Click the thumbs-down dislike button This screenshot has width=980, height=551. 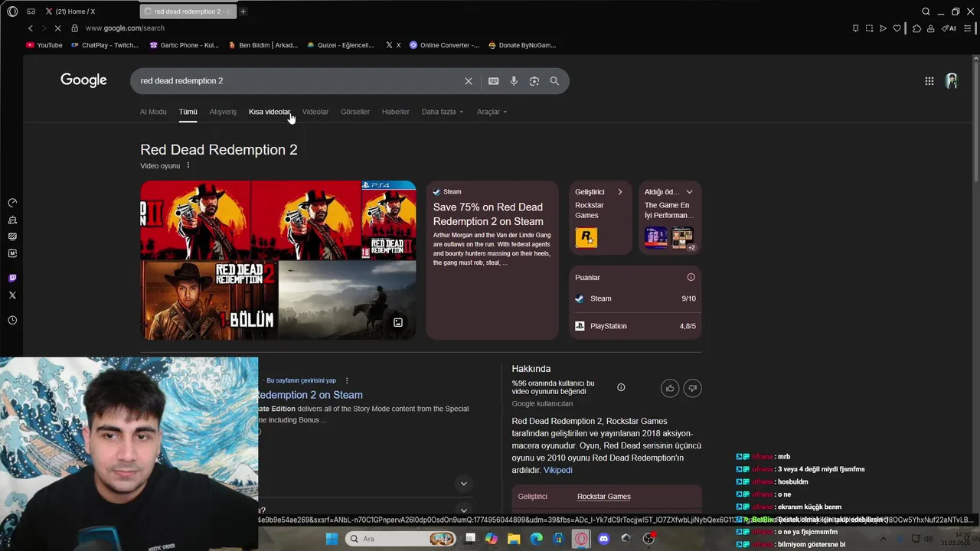tap(692, 388)
